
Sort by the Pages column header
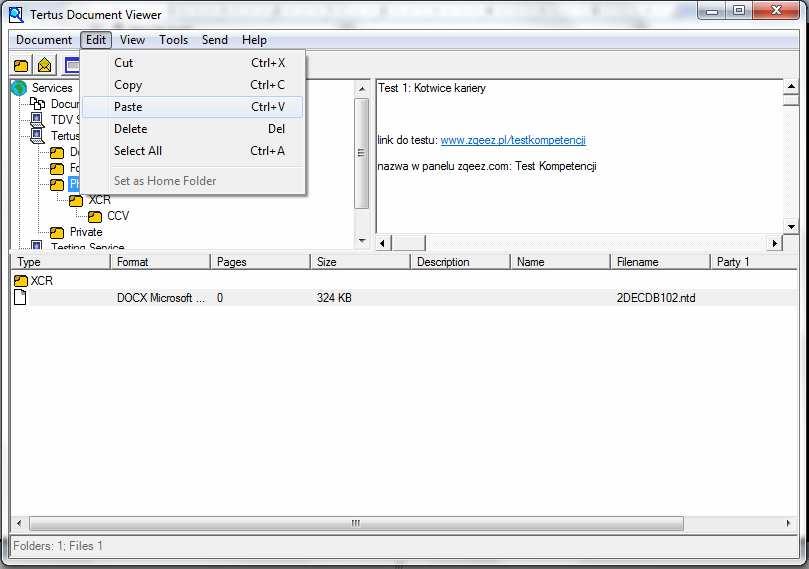[x=261, y=262]
